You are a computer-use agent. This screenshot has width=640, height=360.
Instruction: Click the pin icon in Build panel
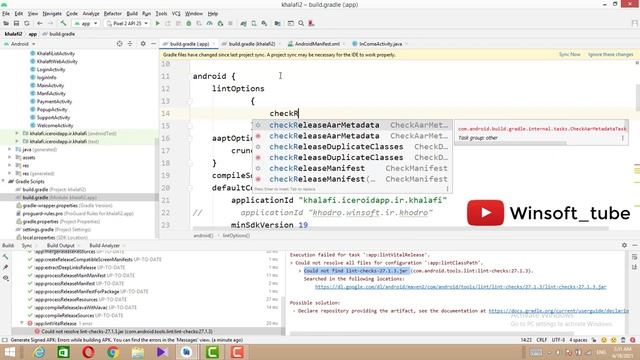point(6,267)
